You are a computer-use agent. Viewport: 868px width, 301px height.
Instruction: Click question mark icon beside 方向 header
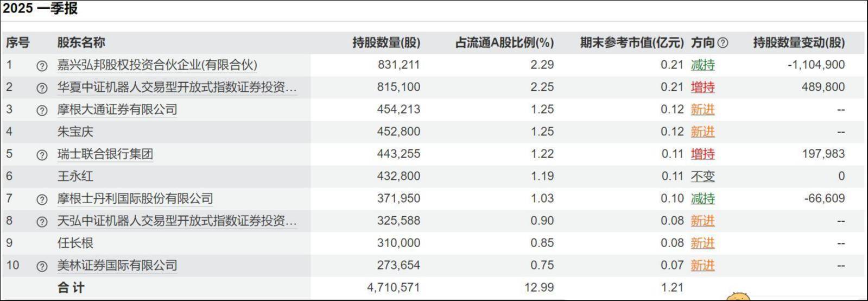723,43
